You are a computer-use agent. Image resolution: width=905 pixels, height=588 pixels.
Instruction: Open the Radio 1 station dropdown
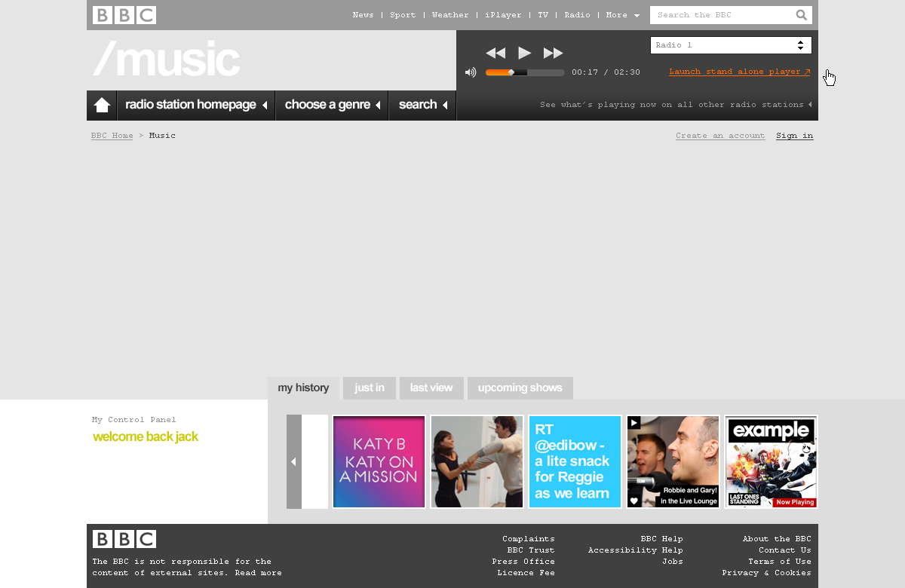click(730, 45)
